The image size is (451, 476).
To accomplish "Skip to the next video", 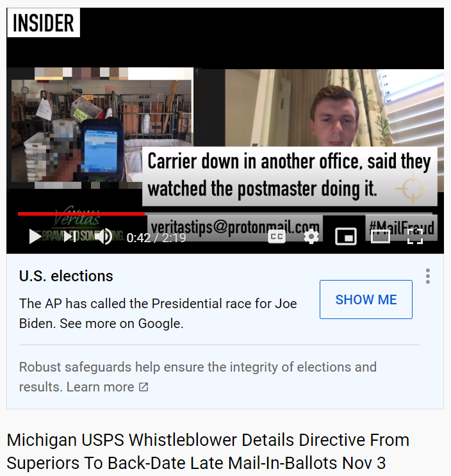I will [x=70, y=236].
